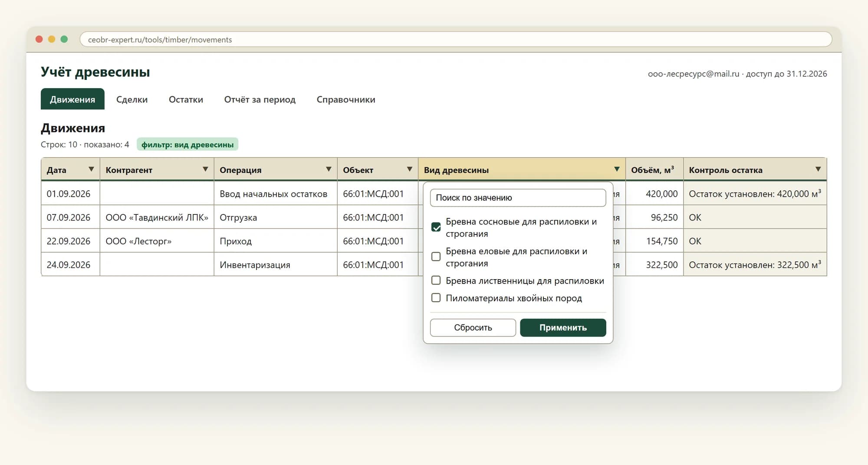Click Остаток установлен: 420,000 м³ cell

point(755,194)
